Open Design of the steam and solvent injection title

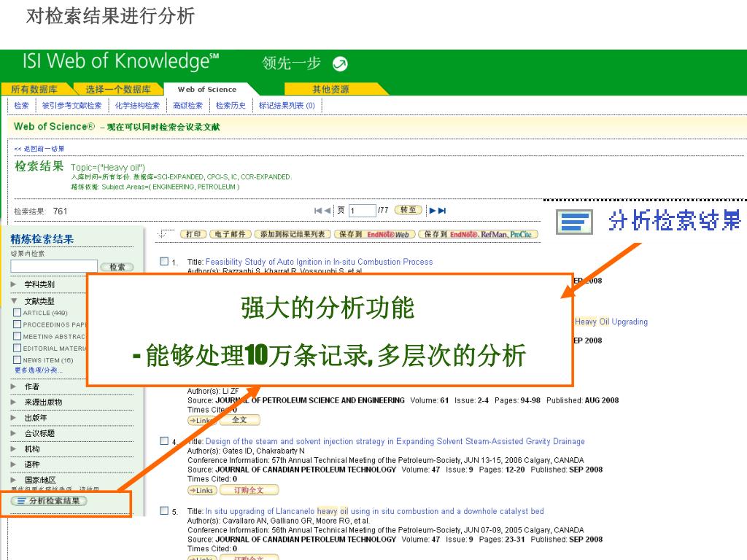click(x=395, y=441)
